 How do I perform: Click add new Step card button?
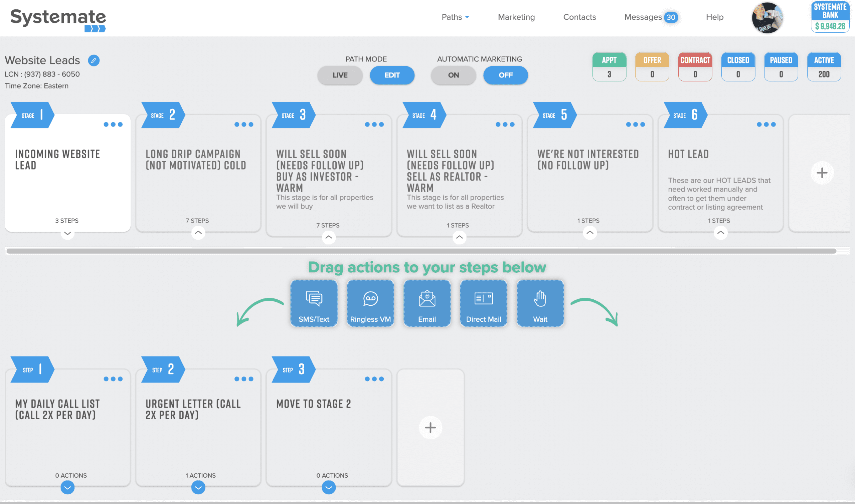point(431,428)
